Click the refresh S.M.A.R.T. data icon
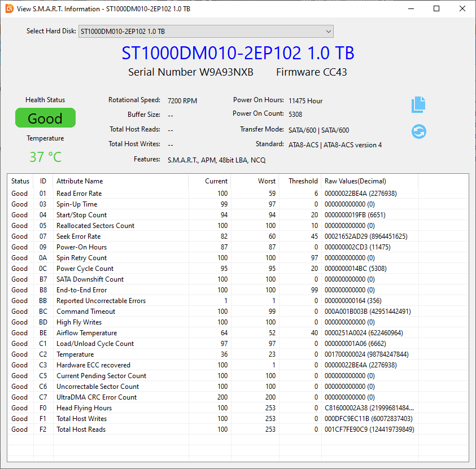476x469 pixels. tap(418, 132)
